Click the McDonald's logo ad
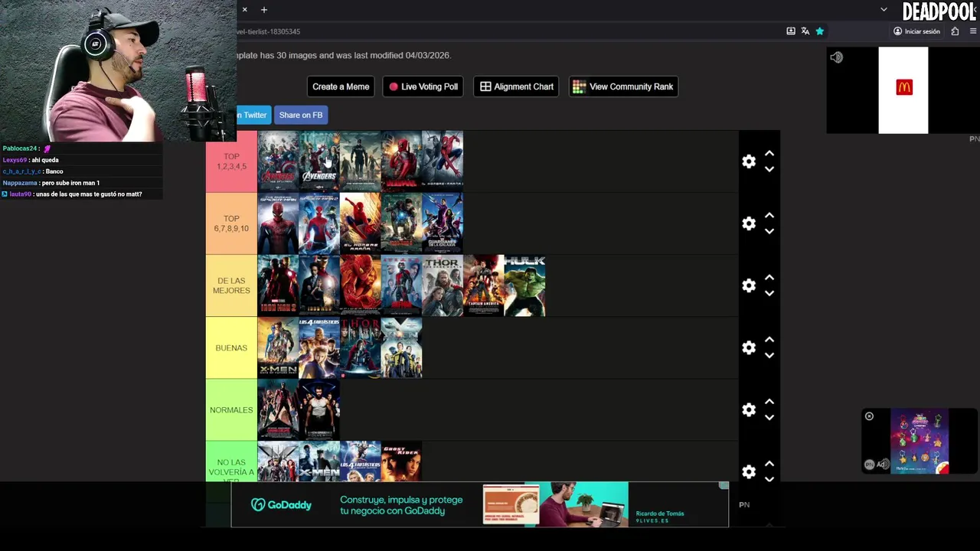The height and width of the screenshot is (551, 980). click(x=903, y=87)
